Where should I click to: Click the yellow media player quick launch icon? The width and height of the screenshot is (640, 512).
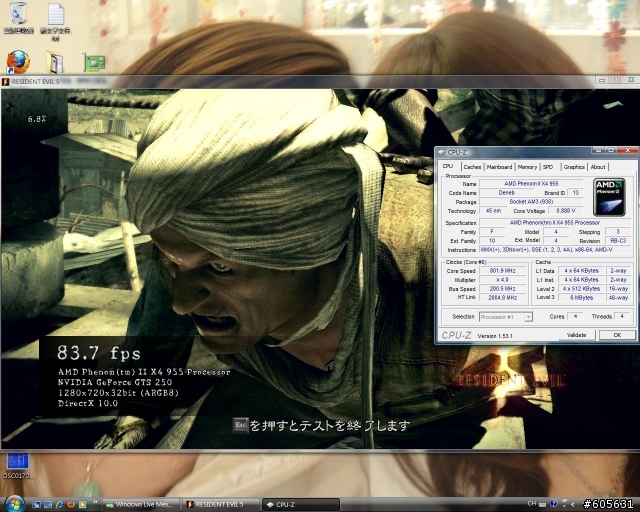pyautogui.click(x=82, y=505)
